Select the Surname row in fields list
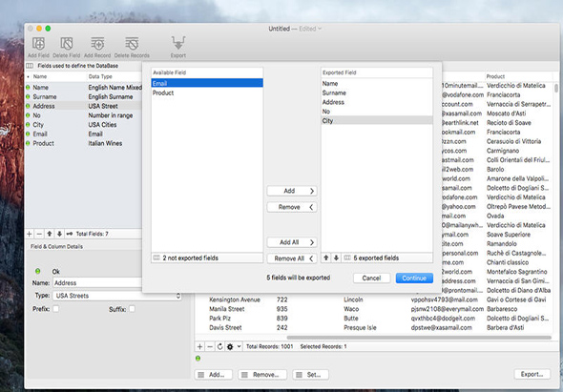 click(83, 97)
